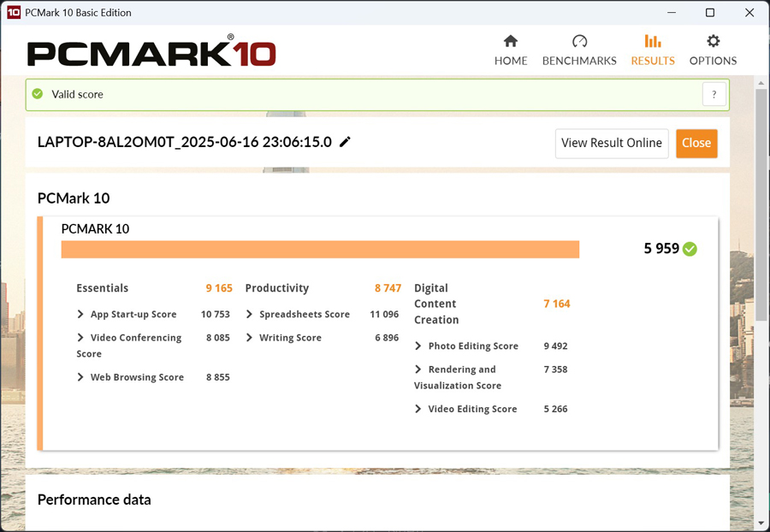770x532 pixels.
Task: Click the green check next to 5 959
Action: coord(690,249)
